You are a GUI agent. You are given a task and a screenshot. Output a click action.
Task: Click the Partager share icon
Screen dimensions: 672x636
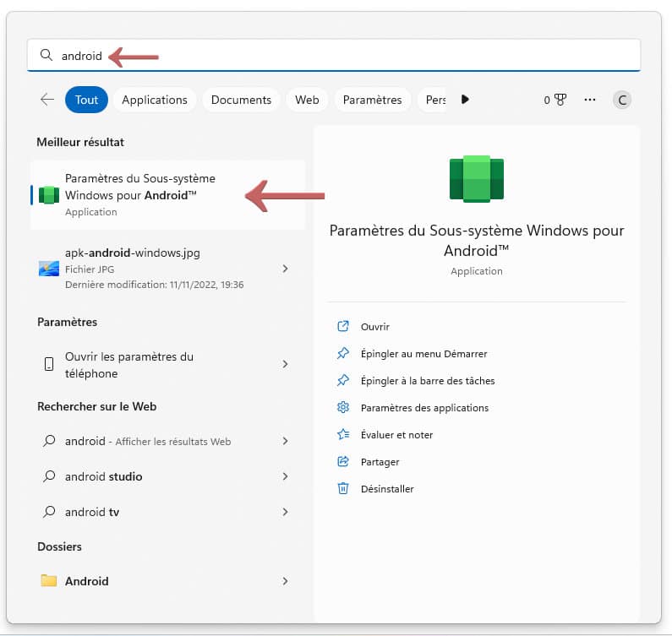(x=343, y=461)
